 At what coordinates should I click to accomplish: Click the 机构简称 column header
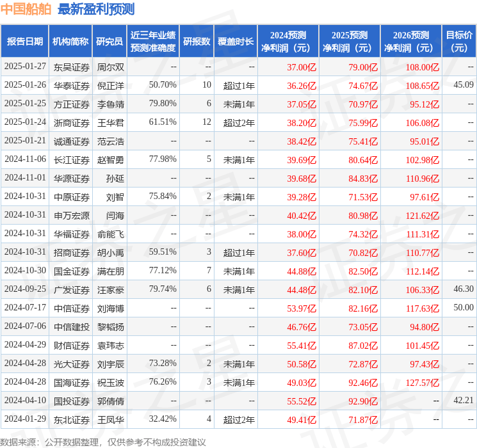pyautogui.click(x=70, y=42)
